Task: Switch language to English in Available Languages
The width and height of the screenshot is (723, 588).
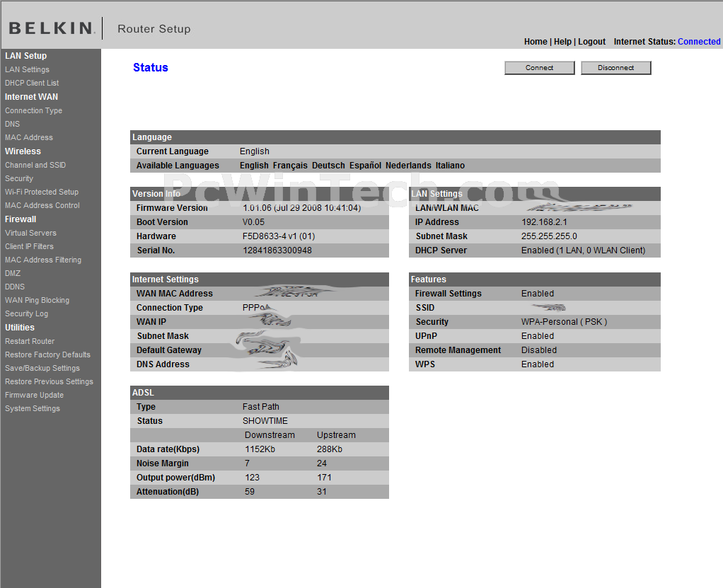Action: click(254, 166)
